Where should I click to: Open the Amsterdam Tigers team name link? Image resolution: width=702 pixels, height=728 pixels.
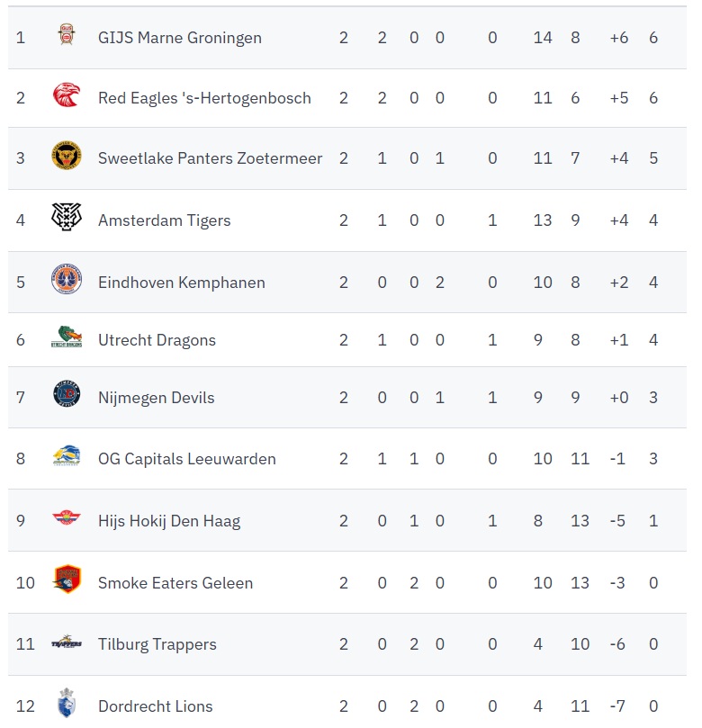click(x=165, y=220)
